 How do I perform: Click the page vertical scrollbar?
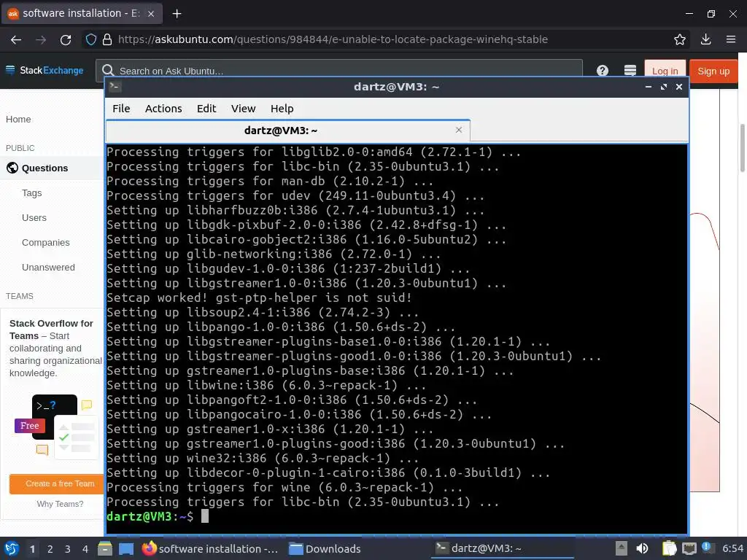coord(742,147)
